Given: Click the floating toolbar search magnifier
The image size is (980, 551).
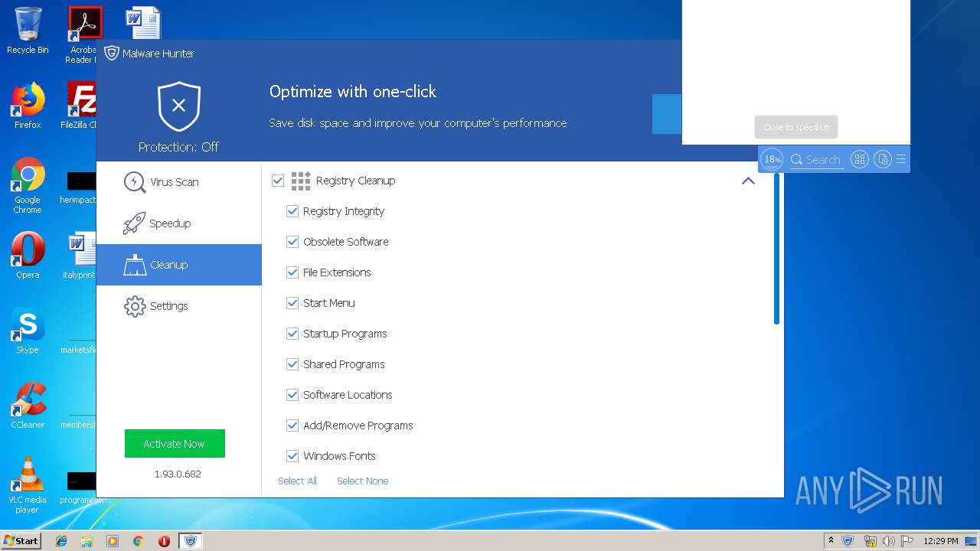Looking at the screenshot, I should pos(797,159).
